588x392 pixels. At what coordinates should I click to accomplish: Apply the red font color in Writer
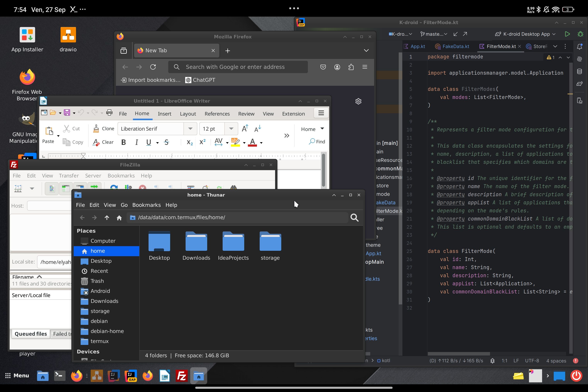pos(253,142)
